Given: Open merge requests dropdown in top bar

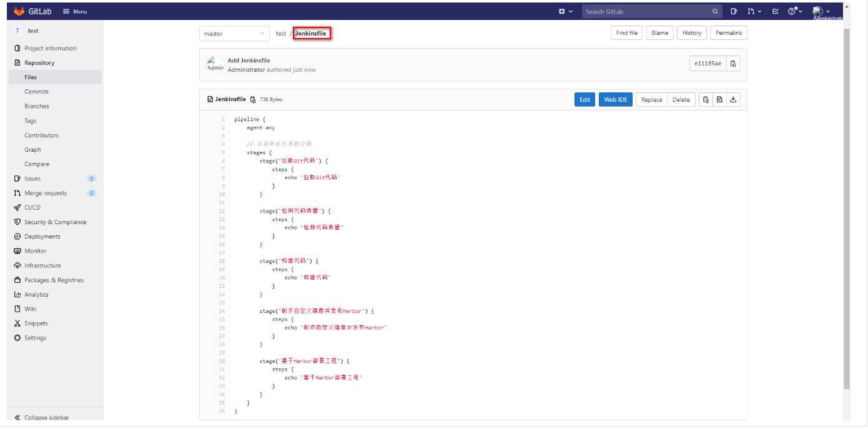Looking at the screenshot, I should (754, 11).
